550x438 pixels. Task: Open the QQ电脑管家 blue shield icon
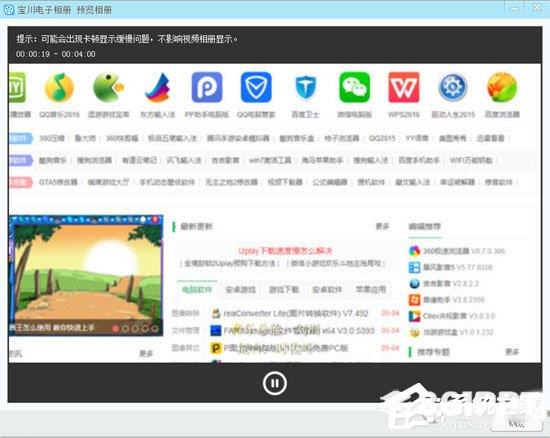(x=256, y=87)
